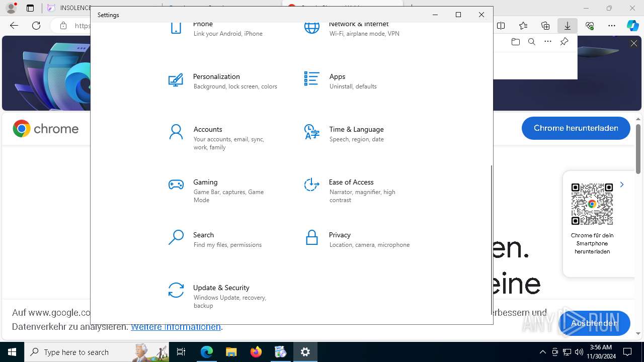Open Edge profile avatar
The image size is (644, 362).
tap(11, 8)
